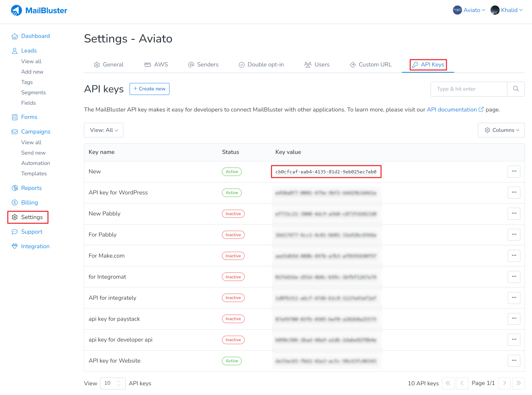Open the API documentation link

tap(452, 110)
